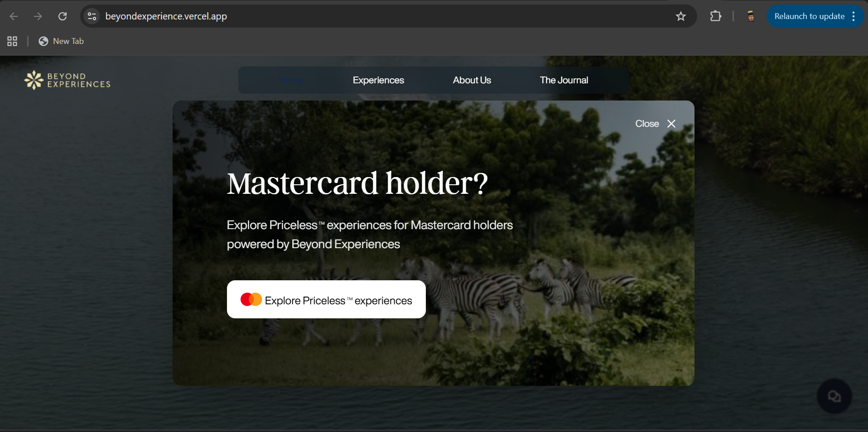The height and width of the screenshot is (432, 868).
Task: View site information icon in address bar
Action: 92,16
